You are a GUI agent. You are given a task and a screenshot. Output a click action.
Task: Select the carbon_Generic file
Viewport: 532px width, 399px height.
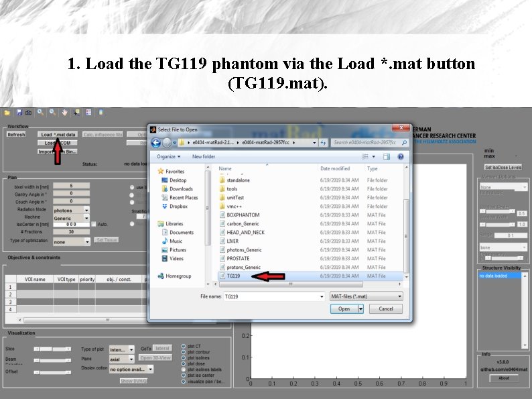310,224
